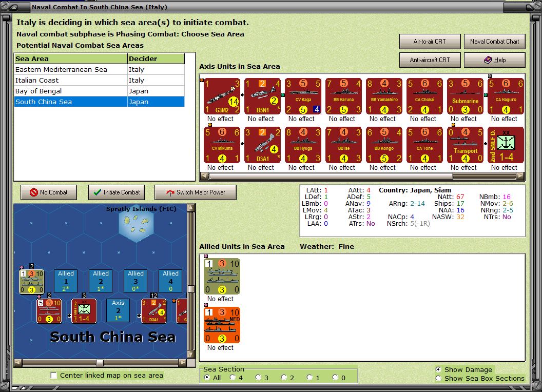
Task: Click the Allied section 1 box on map
Action: (x=66, y=281)
